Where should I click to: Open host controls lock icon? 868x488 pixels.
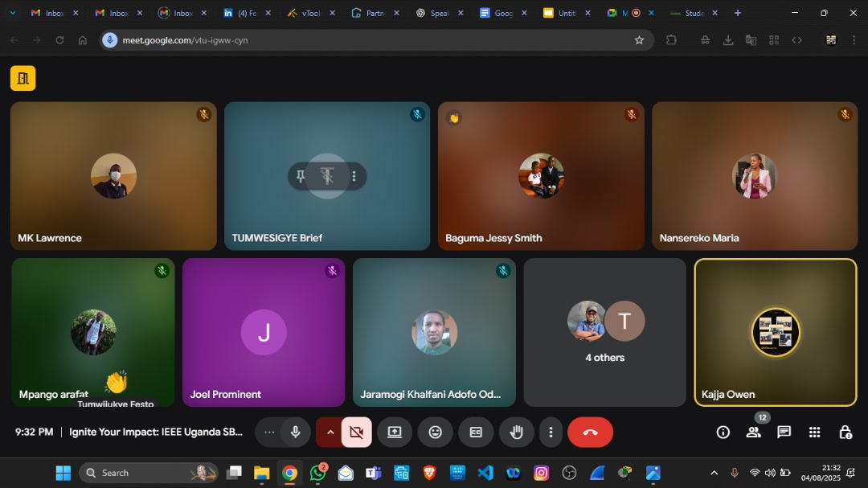click(x=845, y=433)
